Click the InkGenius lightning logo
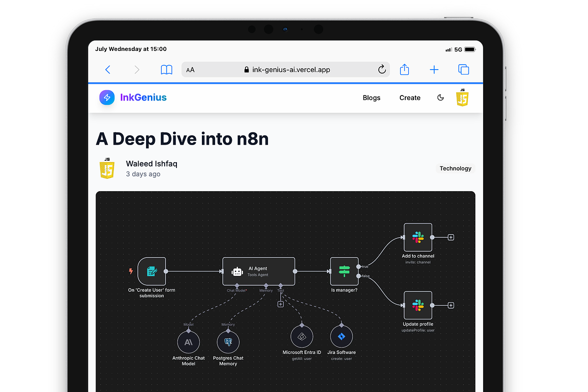 tap(107, 98)
